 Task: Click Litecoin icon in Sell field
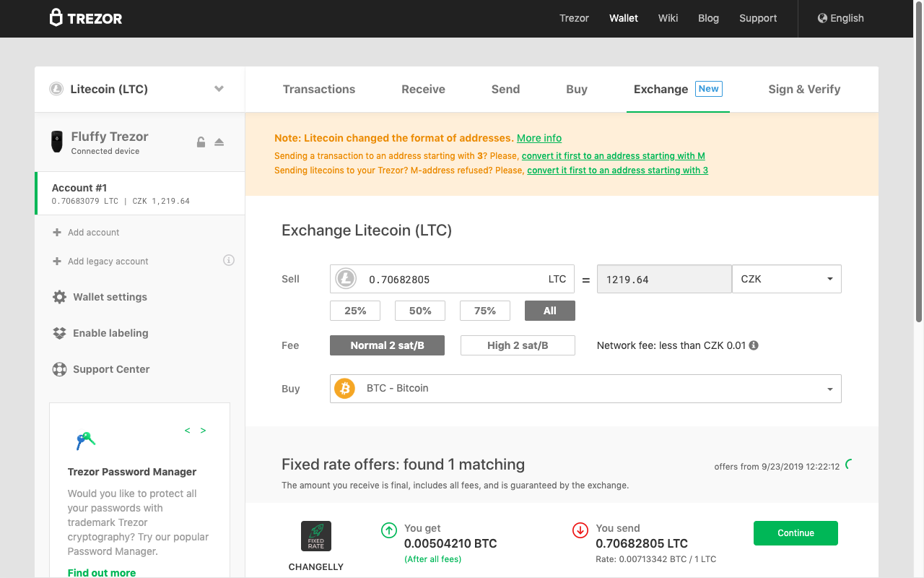[x=346, y=279]
